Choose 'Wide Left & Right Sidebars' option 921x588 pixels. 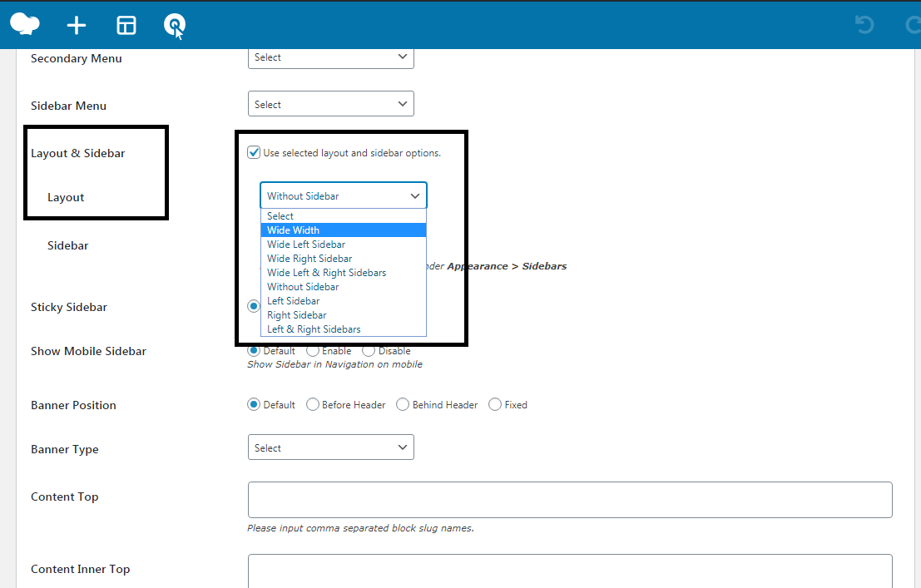click(344, 273)
